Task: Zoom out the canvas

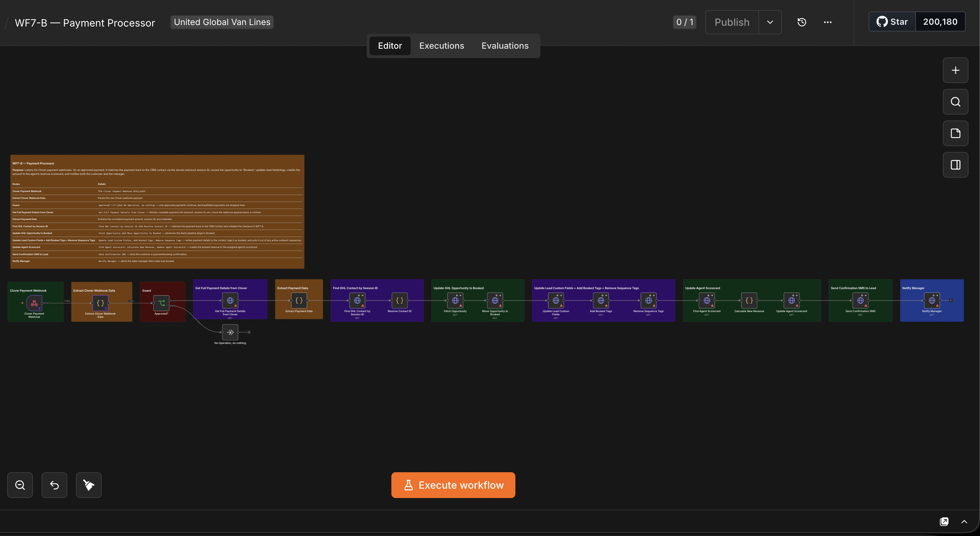Action: point(20,485)
